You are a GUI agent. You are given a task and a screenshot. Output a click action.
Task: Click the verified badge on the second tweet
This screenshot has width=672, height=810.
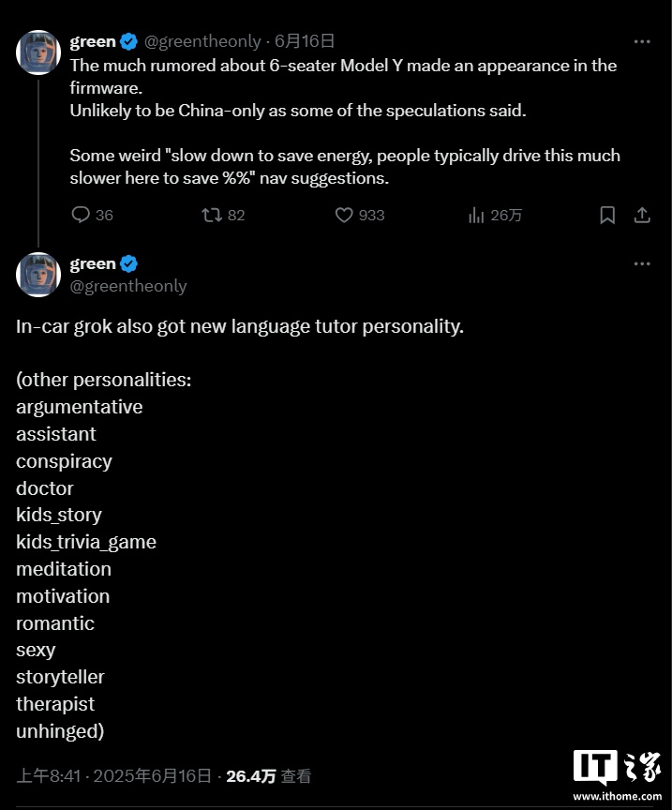click(x=129, y=263)
